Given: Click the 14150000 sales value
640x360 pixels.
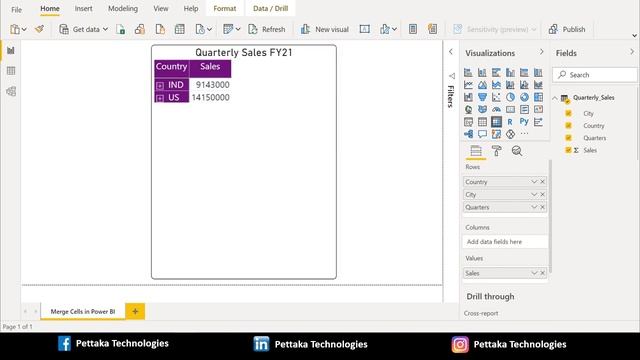Looking at the screenshot, I should tap(210, 97).
